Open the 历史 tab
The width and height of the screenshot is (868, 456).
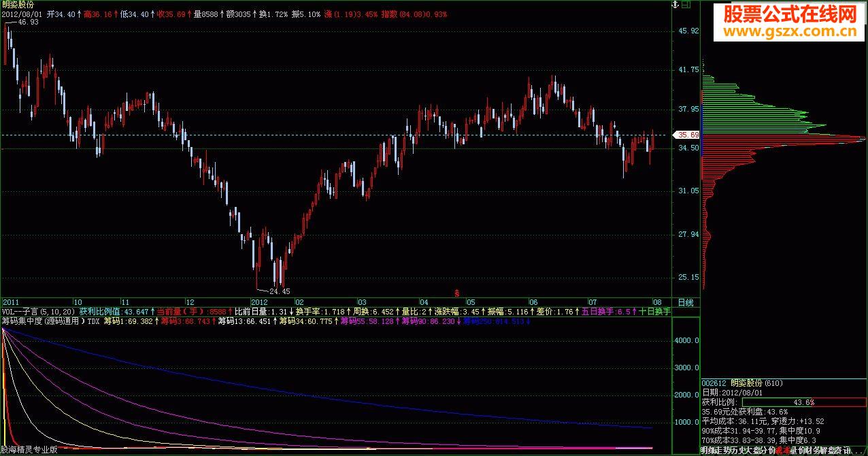[x=737, y=450]
